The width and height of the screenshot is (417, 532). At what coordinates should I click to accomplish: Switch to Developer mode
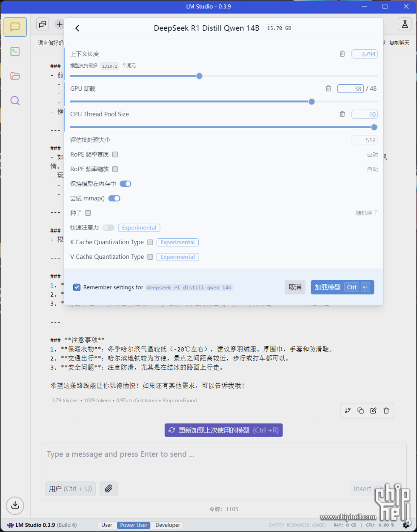coord(168,525)
